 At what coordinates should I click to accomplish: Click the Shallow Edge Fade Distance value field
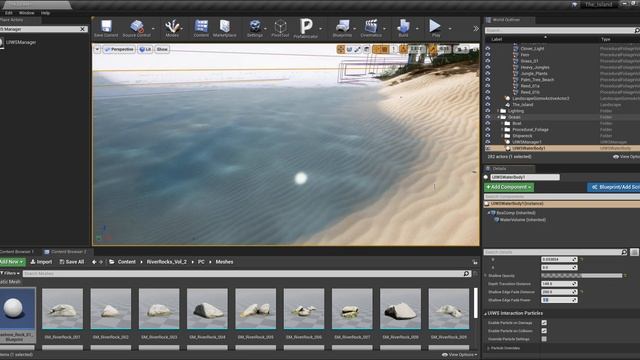click(x=559, y=292)
